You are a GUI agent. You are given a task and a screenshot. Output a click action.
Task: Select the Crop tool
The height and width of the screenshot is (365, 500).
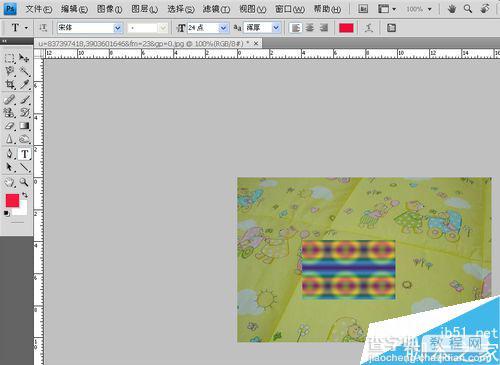[10, 84]
